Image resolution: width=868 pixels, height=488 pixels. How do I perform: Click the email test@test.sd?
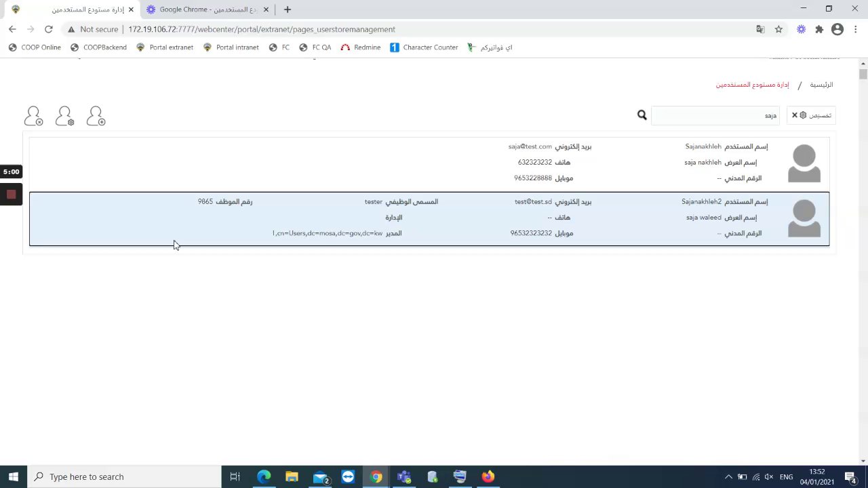point(533,201)
